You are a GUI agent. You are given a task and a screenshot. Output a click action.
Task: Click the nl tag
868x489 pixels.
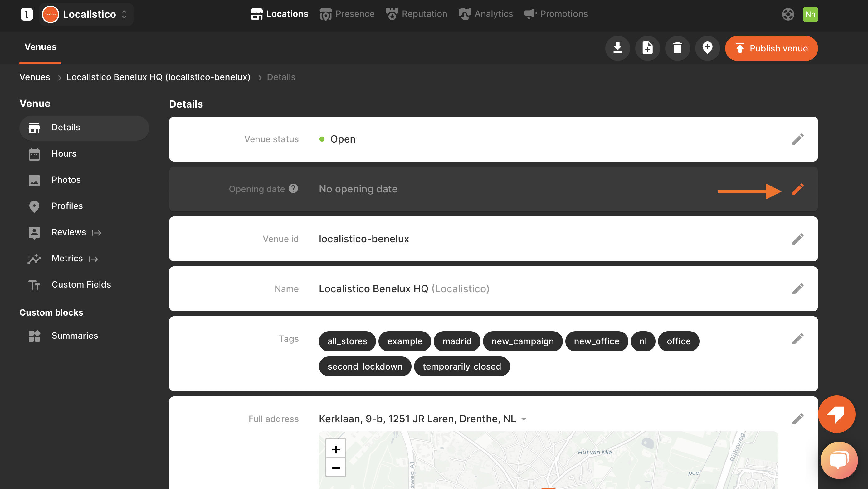(x=643, y=341)
